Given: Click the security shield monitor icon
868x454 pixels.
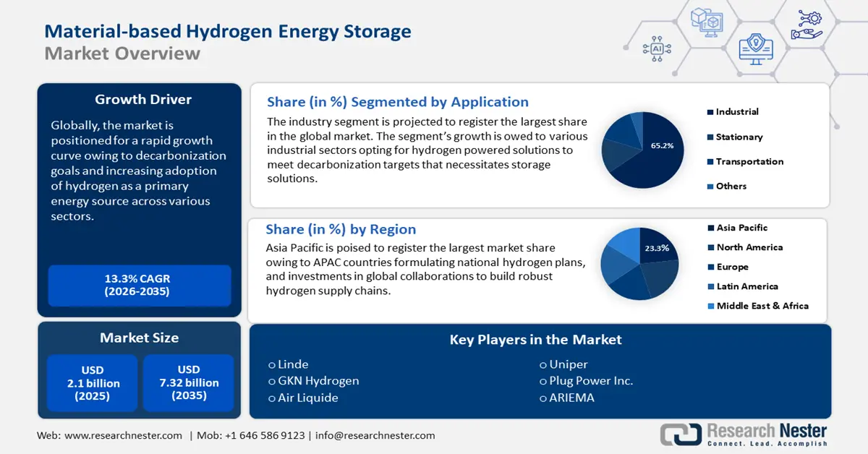Looking at the screenshot, I should pyautogui.click(x=755, y=48).
